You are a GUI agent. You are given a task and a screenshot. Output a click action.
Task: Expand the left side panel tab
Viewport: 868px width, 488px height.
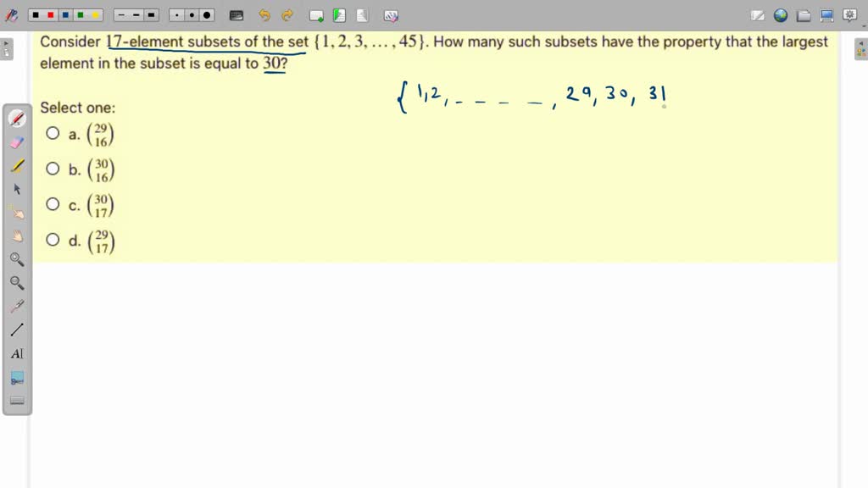tap(7, 47)
